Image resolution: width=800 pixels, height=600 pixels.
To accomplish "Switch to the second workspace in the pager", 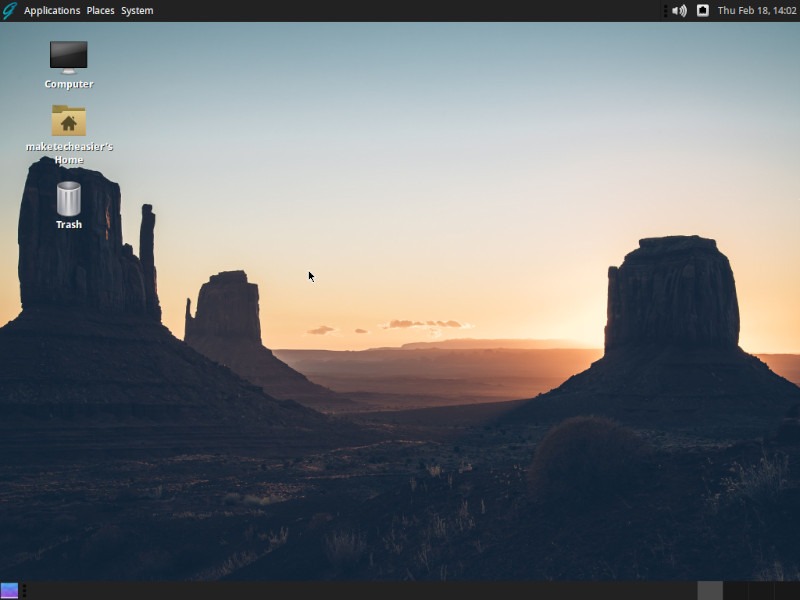I will (735, 590).
